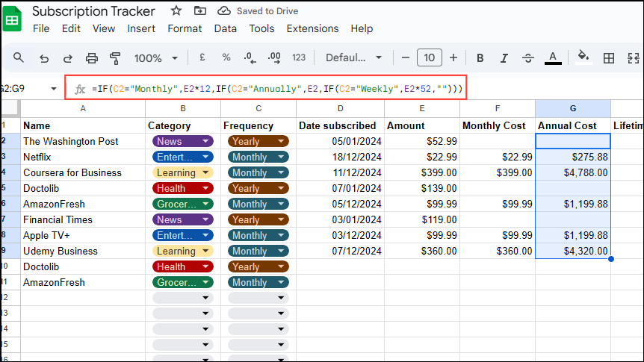Select column G header

pos(573,109)
